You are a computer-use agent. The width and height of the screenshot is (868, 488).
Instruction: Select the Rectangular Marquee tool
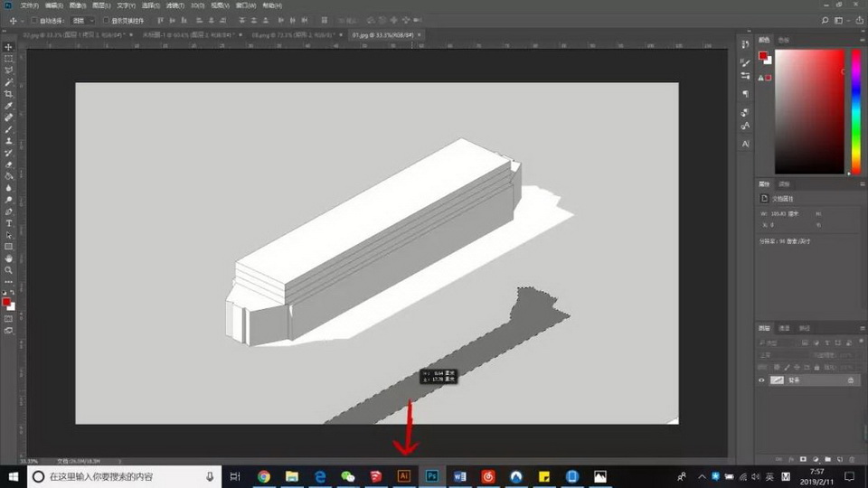coord(9,59)
